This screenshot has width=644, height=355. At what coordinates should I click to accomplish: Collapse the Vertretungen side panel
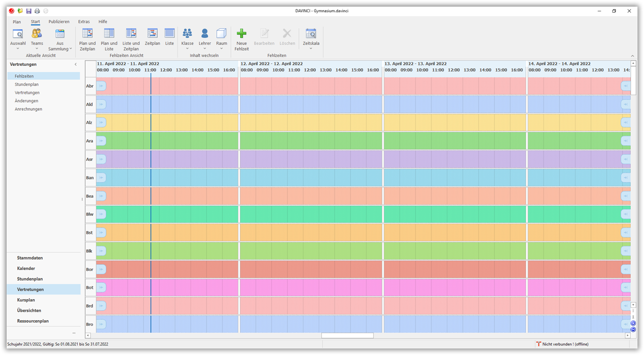(x=76, y=64)
